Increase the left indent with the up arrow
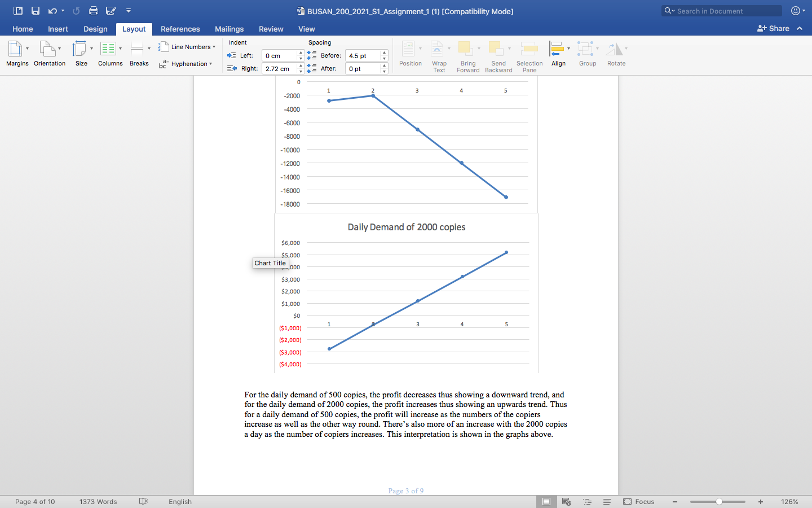This screenshot has width=812, height=508. [x=301, y=53]
